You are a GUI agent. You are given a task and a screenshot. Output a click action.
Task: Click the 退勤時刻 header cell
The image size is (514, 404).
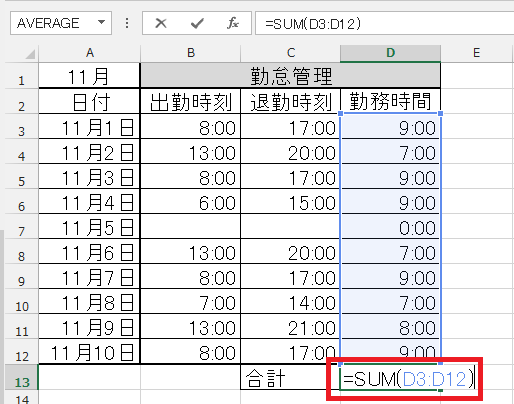[290, 101]
